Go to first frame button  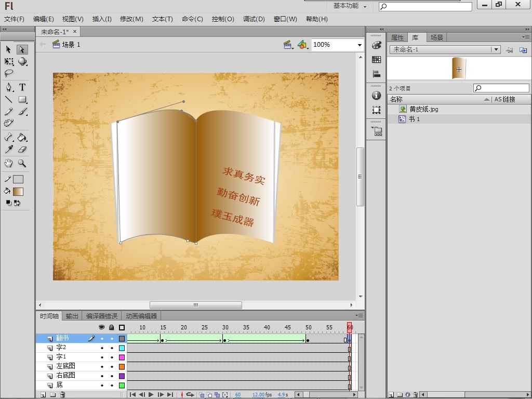[x=132, y=395]
